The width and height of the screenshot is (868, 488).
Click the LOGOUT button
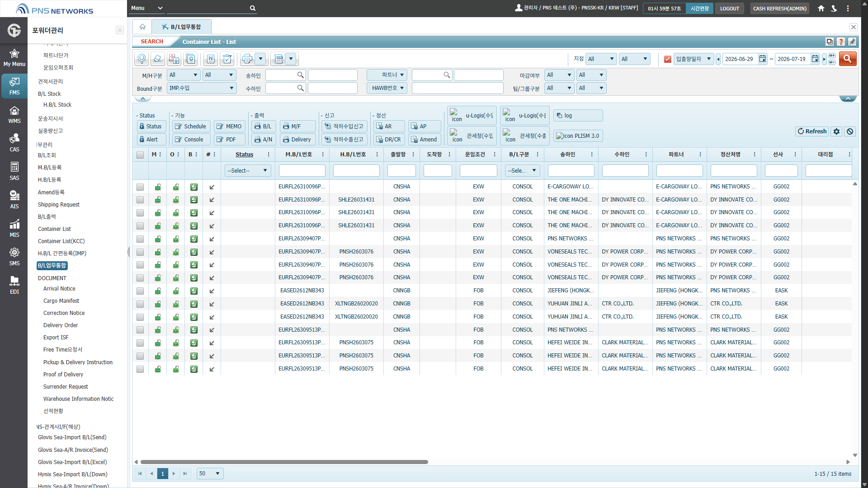pyautogui.click(x=730, y=9)
